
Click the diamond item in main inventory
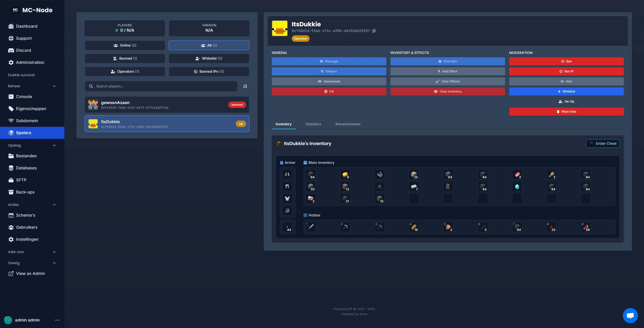(x=517, y=187)
